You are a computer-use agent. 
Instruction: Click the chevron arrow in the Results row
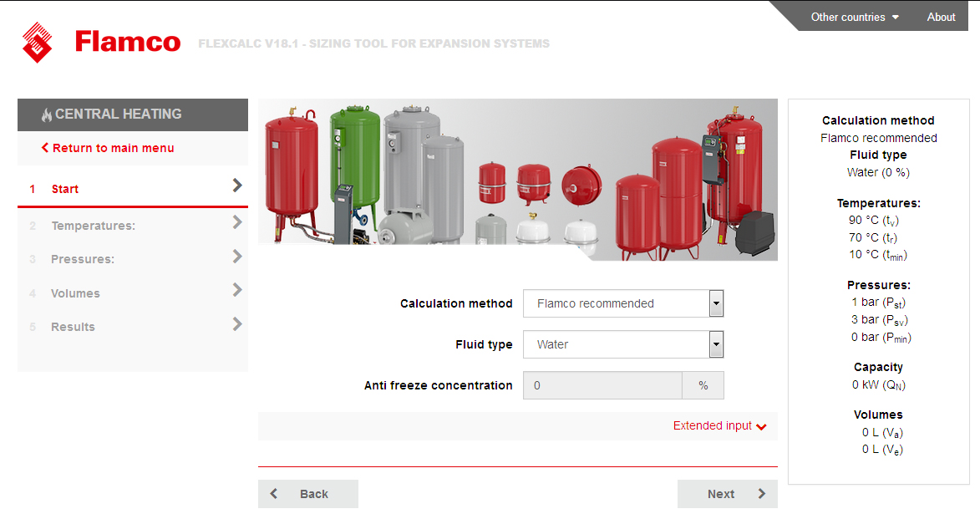click(237, 324)
